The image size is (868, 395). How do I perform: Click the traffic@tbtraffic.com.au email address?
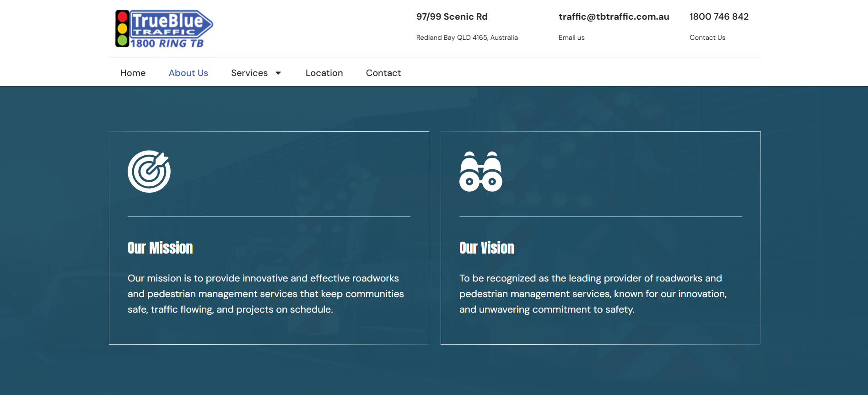(614, 17)
